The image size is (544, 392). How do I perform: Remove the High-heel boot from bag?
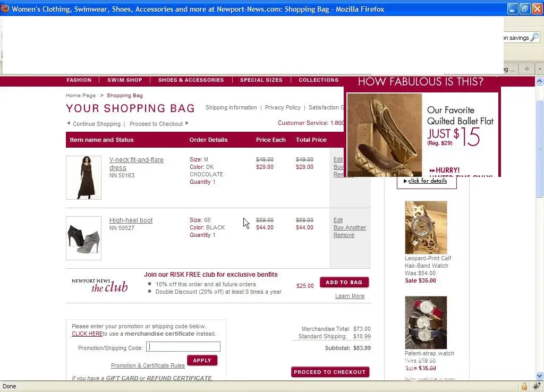coord(344,235)
